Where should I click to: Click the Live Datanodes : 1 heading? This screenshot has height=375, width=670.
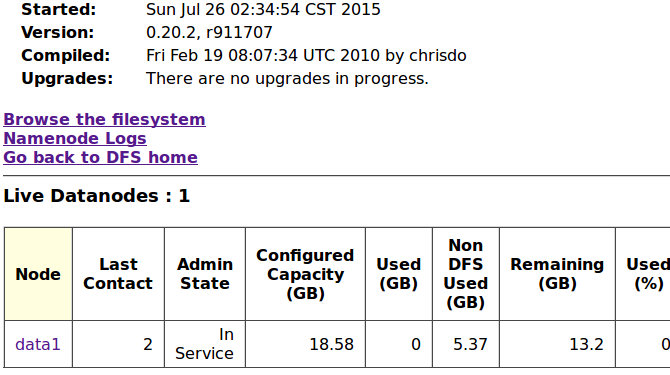[97, 196]
